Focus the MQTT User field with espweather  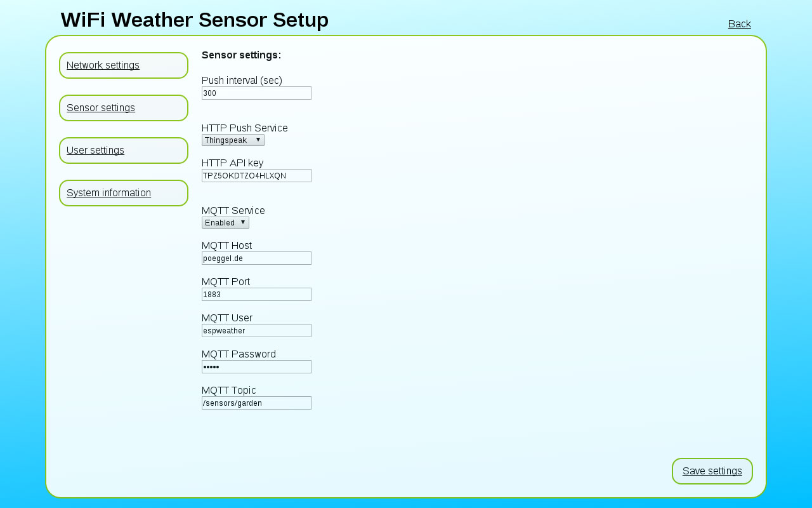(x=256, y=331)
